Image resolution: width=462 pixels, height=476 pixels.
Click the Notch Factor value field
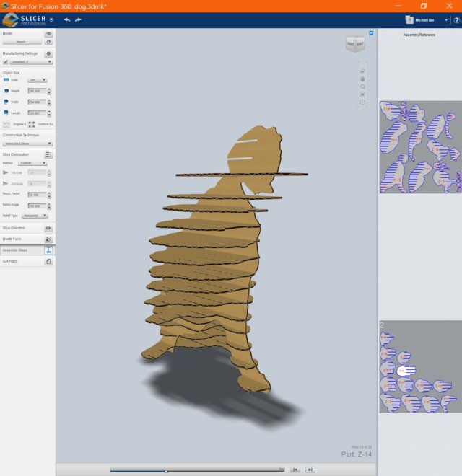point(37,195)
